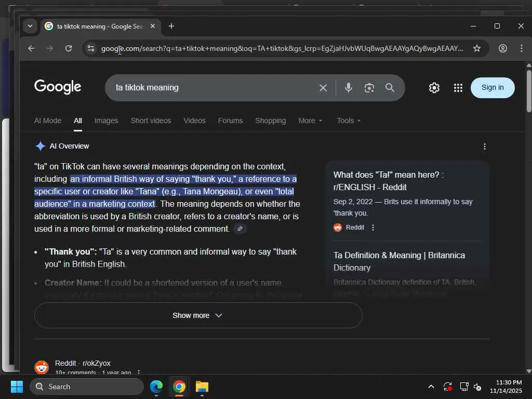Image resolution: width=532 pixels, height=399 pixels.
Task: Open the Videos results tab
Action: [x=194, y=121]
